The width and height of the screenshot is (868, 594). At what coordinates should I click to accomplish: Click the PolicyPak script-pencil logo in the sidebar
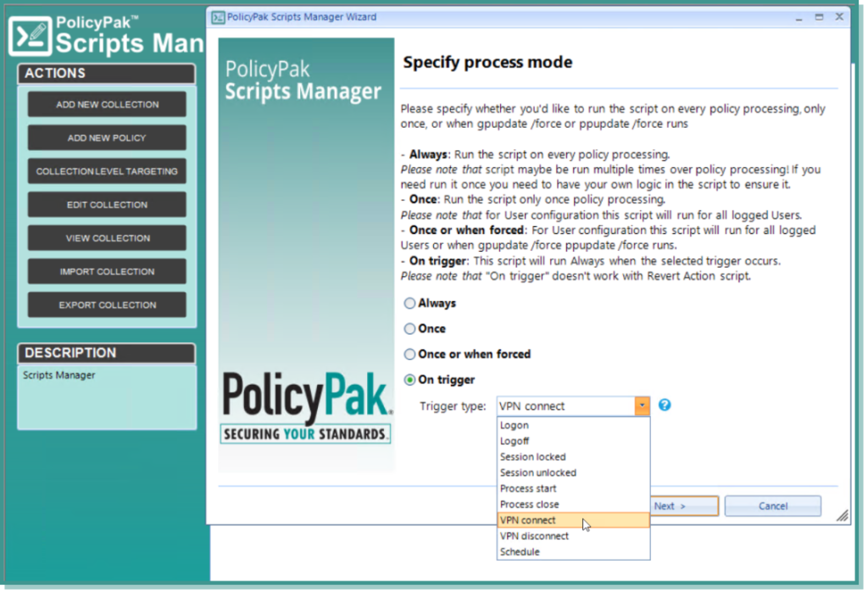pyautogui.click(x=29, y=35)
